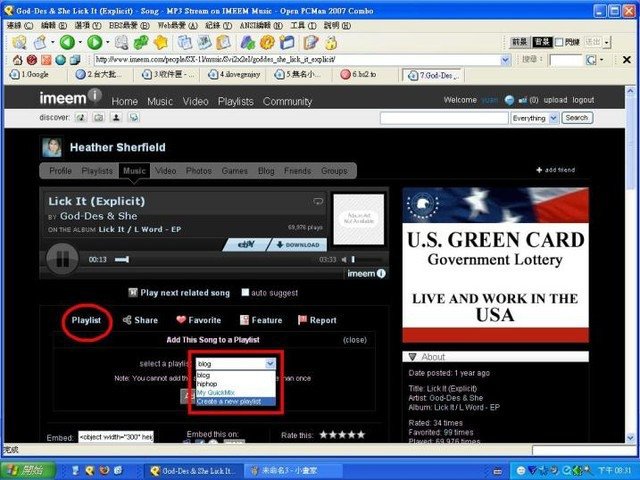Open the 工具 menu
The image size is (640, 480).
coord(303,25)
